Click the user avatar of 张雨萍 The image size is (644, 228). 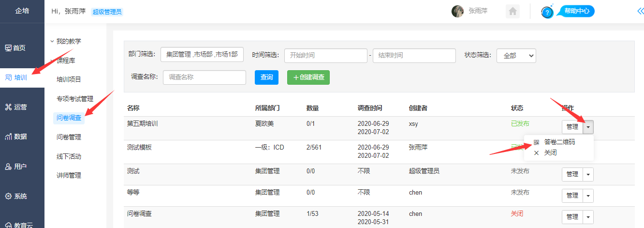tap(457, 11)
